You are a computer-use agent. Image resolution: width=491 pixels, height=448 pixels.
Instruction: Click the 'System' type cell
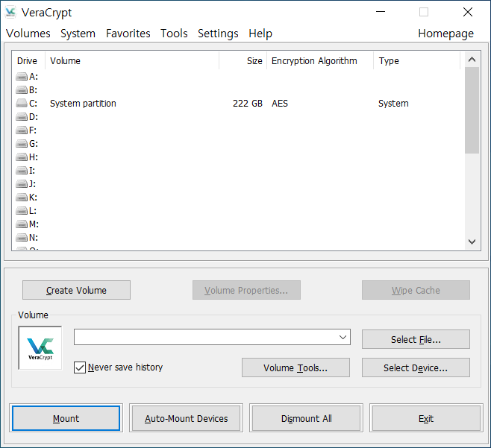[x=393, y=104]
